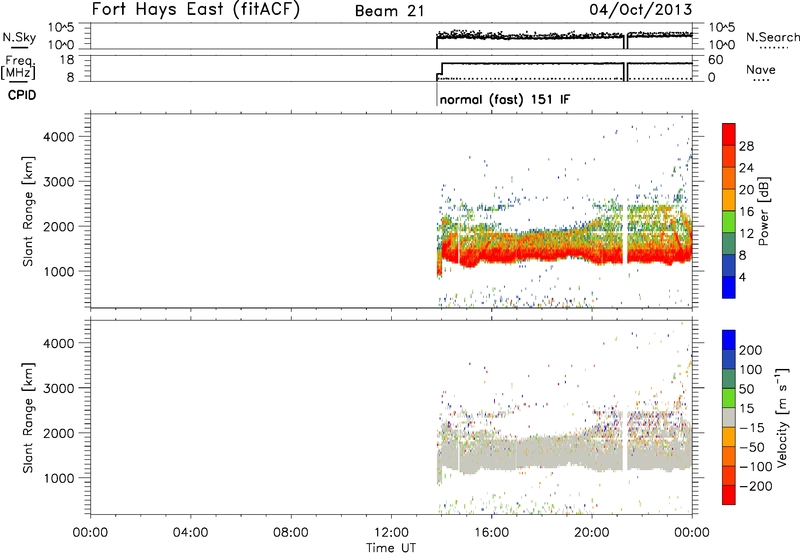Viewport: 800px width, 554px height.
Task: Click the 'Fort Hays East (fitACF)' title
Action: [x=196, y=9]
